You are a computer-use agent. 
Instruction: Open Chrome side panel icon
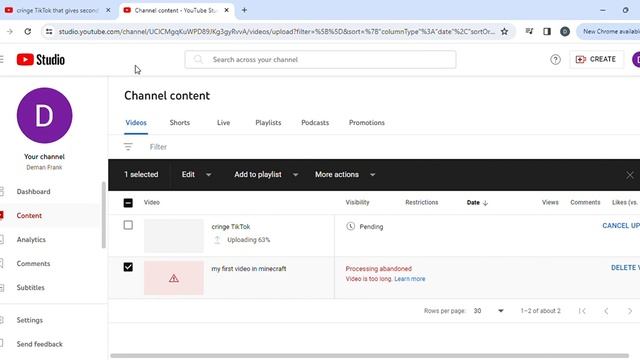547,31
